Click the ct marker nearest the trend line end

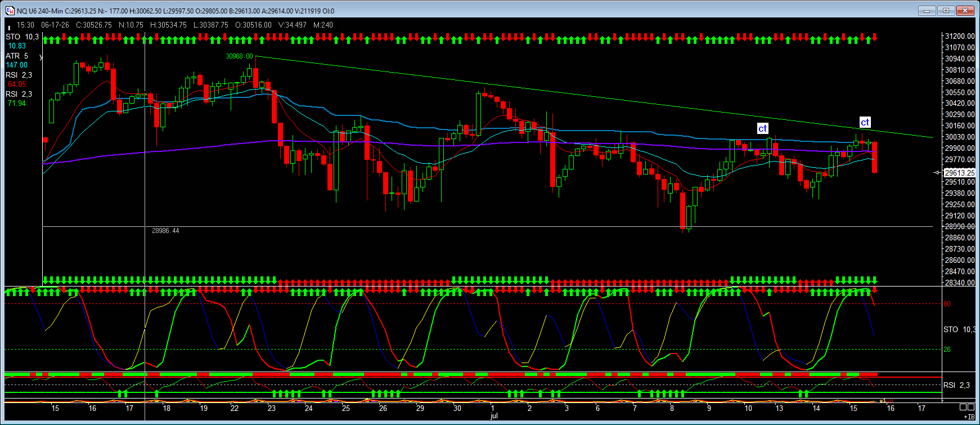[x=865, y=122]
